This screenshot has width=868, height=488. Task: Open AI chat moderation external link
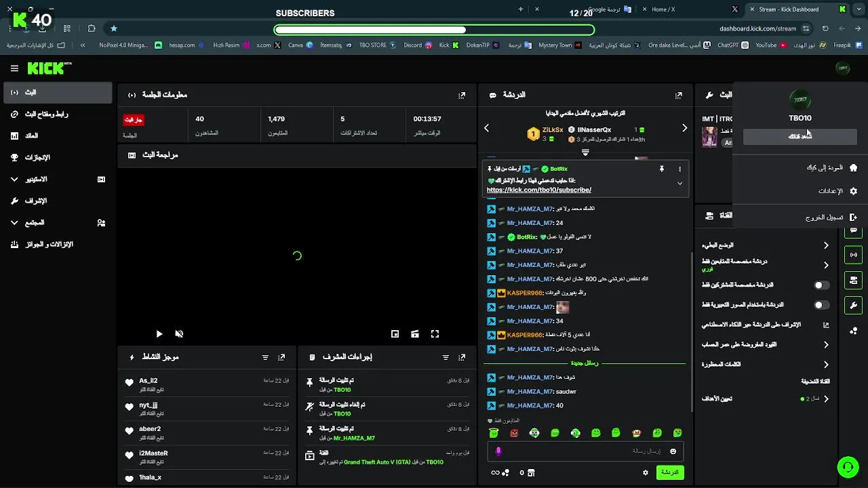[826, 325]
